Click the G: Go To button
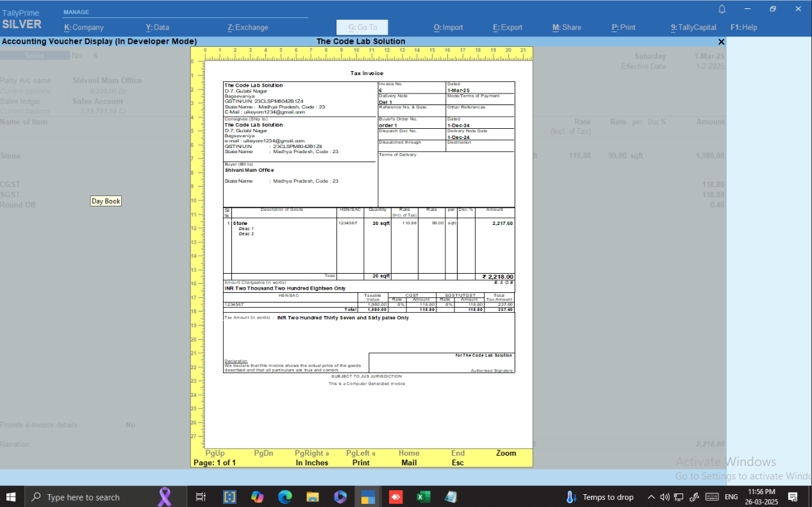This screenshot has height=507, width=812. [x=362, y=28]
